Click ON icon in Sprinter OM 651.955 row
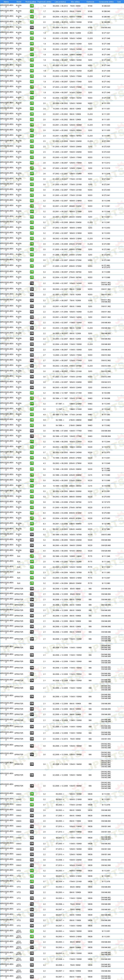This screenshot has height=980, width=124. point(32,739)
